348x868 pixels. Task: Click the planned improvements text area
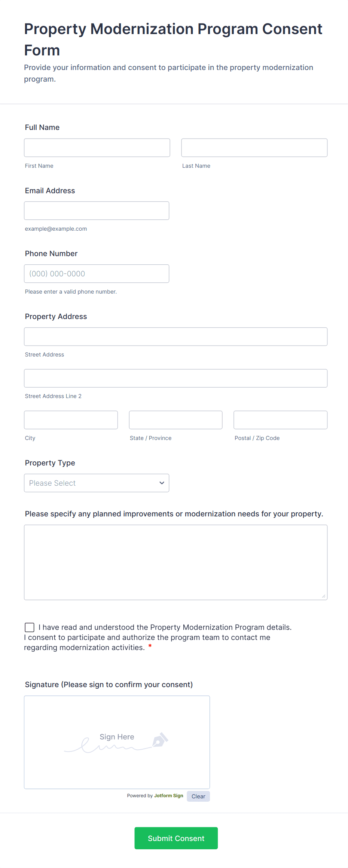point(175,562)
